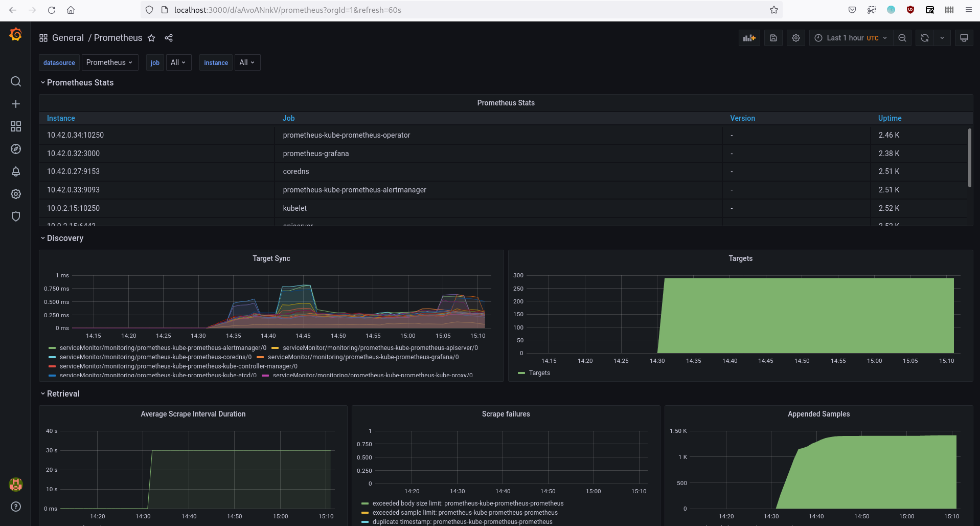Open dashboard settings gear in top bar
The height and width of the screenshot is (526, 980).
(796, 38)
